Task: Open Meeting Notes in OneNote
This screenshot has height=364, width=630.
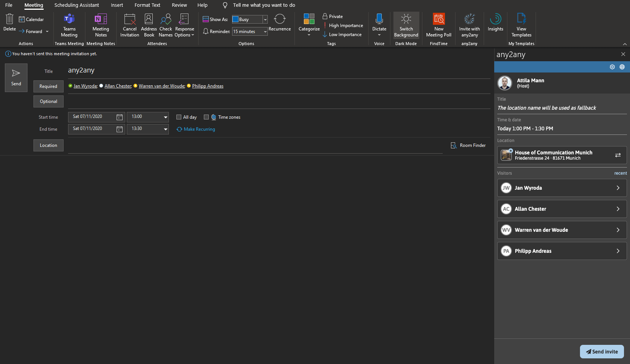Action: (x=100, y=25)
